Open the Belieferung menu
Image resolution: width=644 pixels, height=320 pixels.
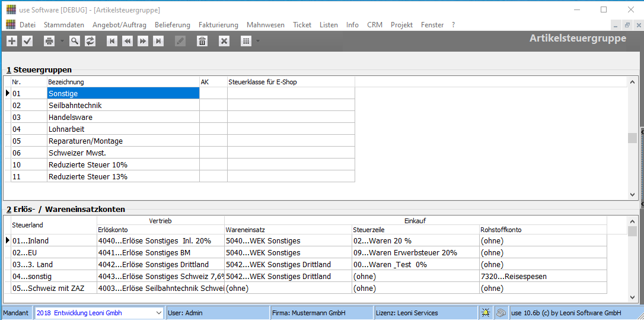[x=173, y=25]
